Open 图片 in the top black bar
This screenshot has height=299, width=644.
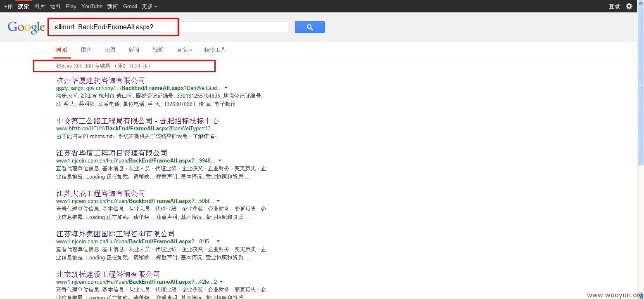[x=40, y=6]
